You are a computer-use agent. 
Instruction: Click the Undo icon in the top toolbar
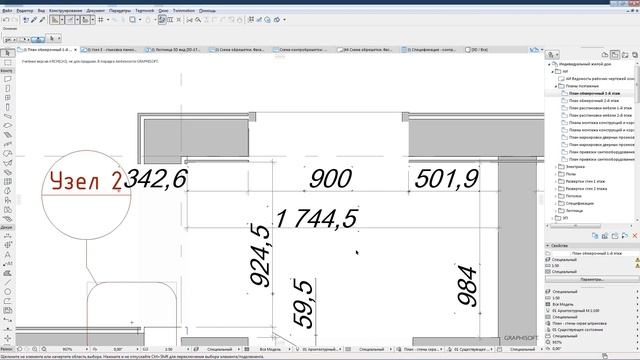tap(6, 20)
